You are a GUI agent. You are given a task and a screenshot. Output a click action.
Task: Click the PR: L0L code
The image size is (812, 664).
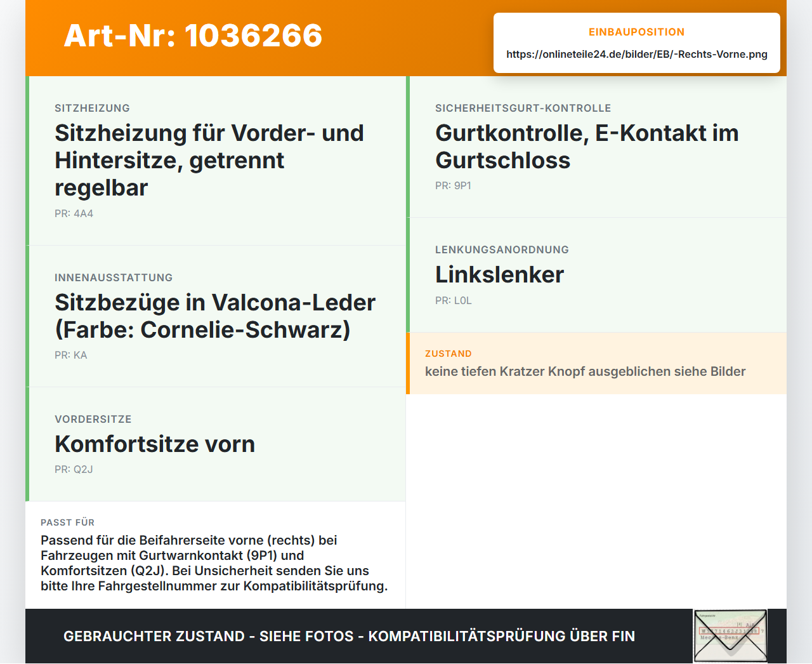point(454,301)
